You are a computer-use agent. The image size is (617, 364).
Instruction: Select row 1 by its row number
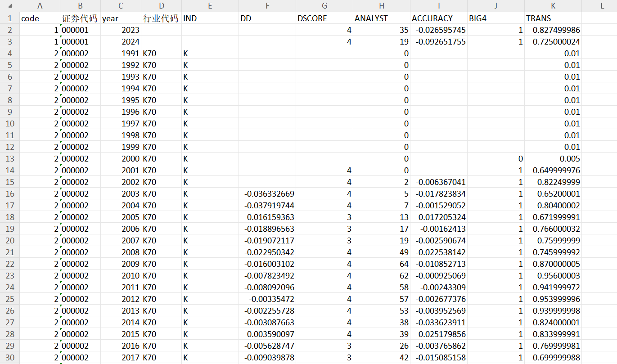coord(9,18)
